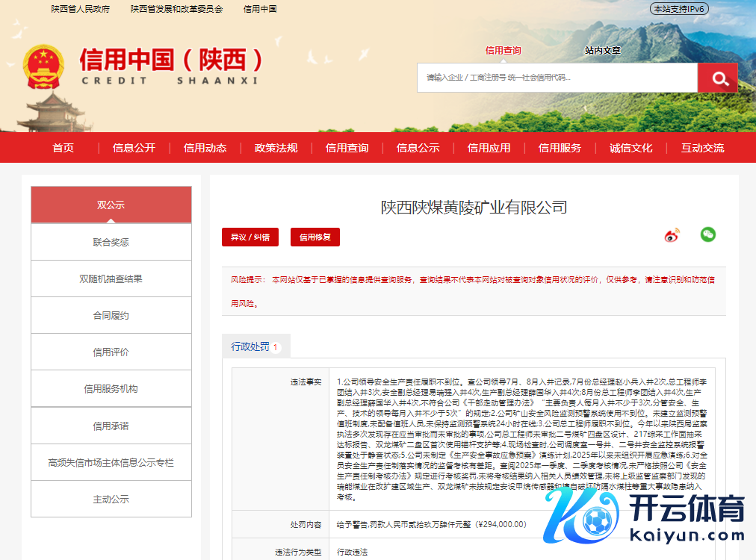Select 双公示 in the sidebar
Screen dimensions: 756x560
(111, 205)
